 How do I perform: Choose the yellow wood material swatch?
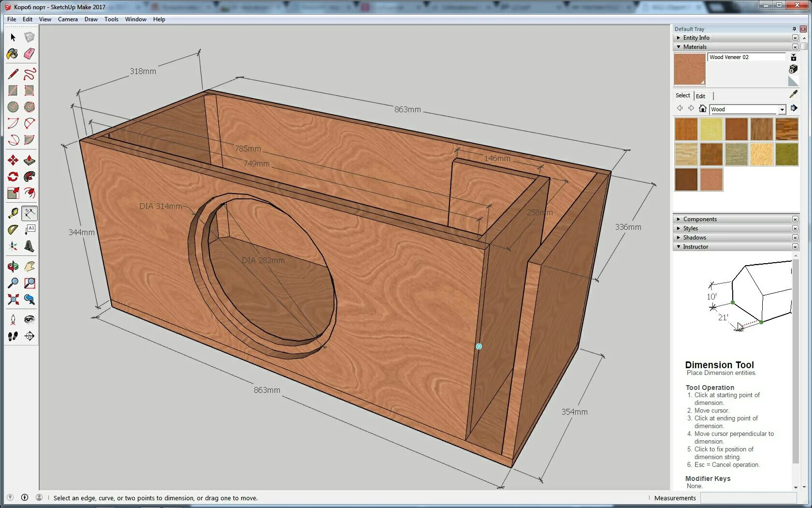711,129
